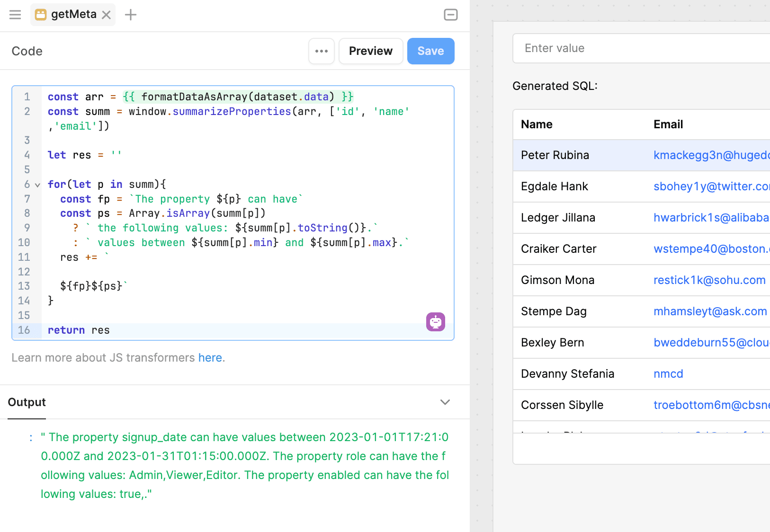Collapse the Output section chevron

(x=445, y=402)
